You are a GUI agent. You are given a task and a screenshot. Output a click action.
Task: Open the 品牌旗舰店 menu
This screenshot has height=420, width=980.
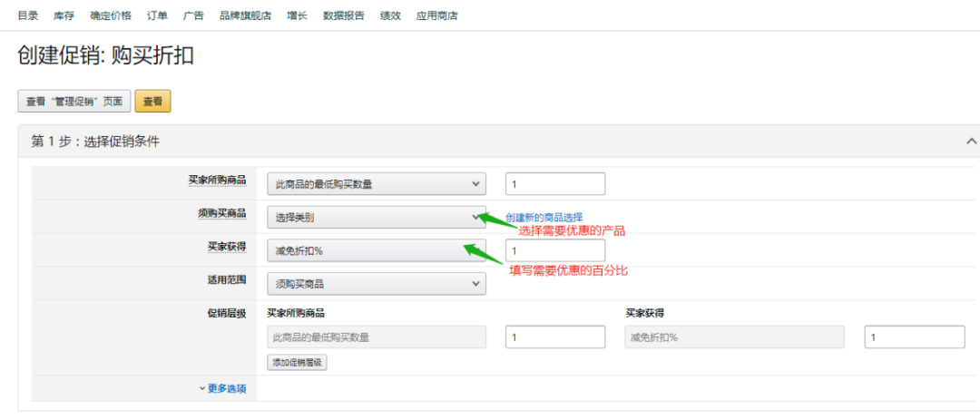click(x=245, y=15)
